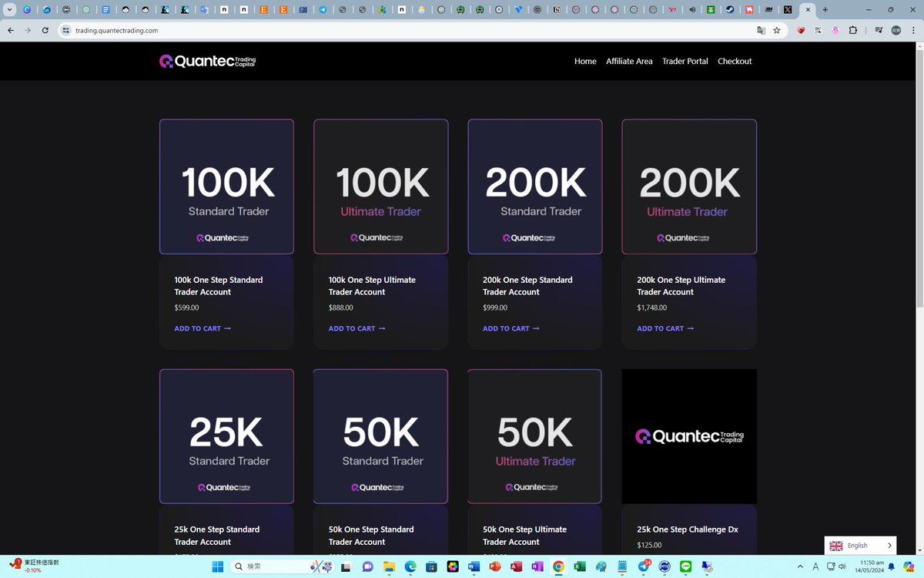Viewport: 924px width, 578px height.
Task: Open the Extensions puzzle menu
Action: click(853, 30)
